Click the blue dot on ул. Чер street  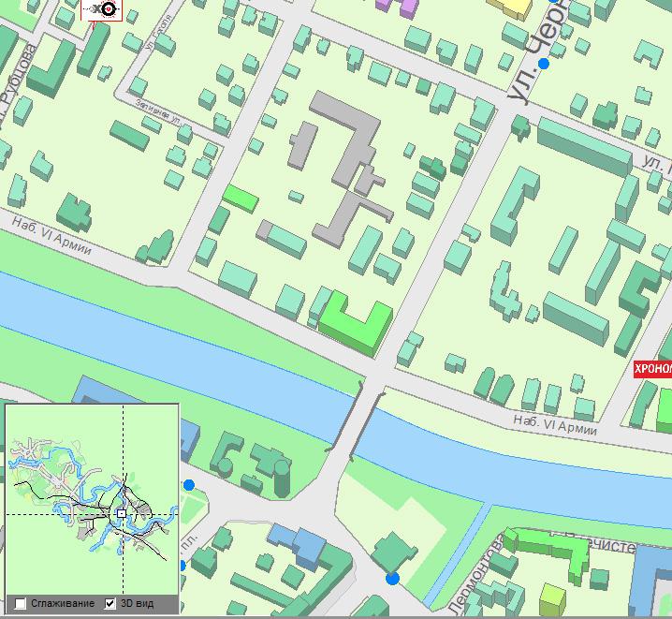pos(543,64)
